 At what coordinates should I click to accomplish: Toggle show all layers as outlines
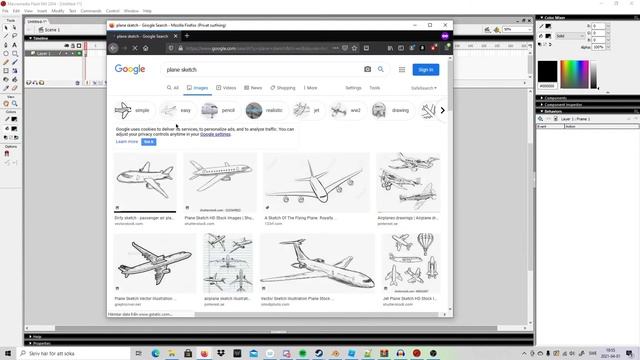pyautogui.click(x=79, y=45)
